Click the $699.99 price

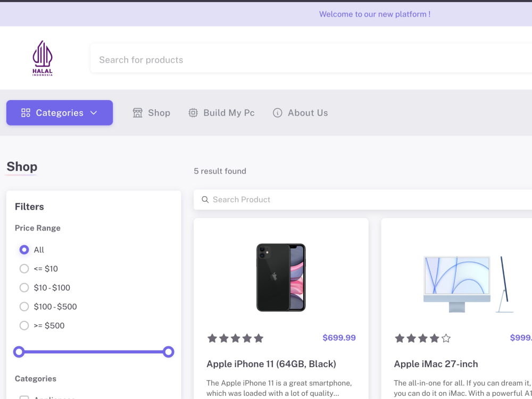tap(339, 338)
